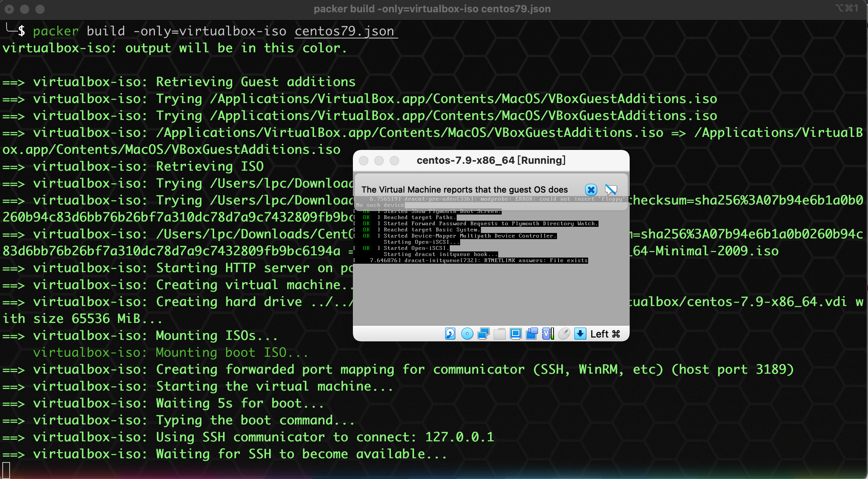Image resolution: width=868 pixels, height=479 pixels.
Task: Click the underlined centos79.json filename
Action: coord(344,31)
